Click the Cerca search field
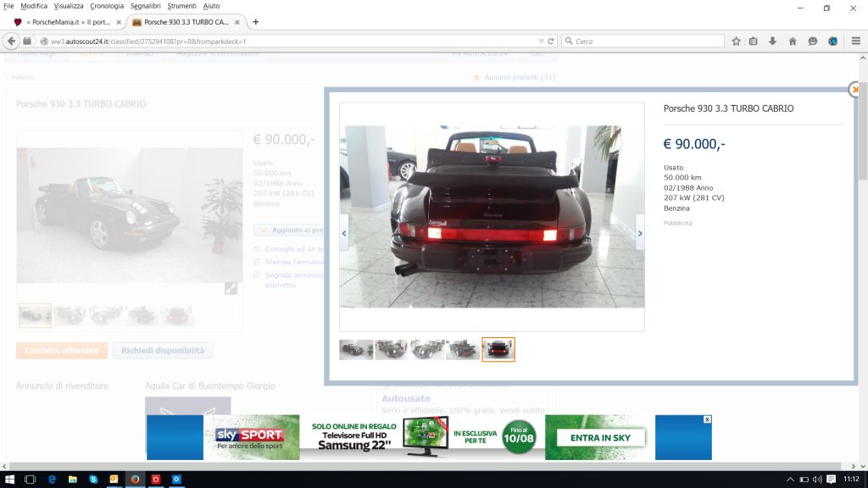 pos(643,41)
